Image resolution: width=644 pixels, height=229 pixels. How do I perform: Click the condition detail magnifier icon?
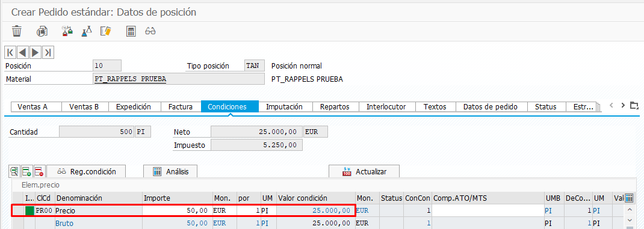point(15,171)
